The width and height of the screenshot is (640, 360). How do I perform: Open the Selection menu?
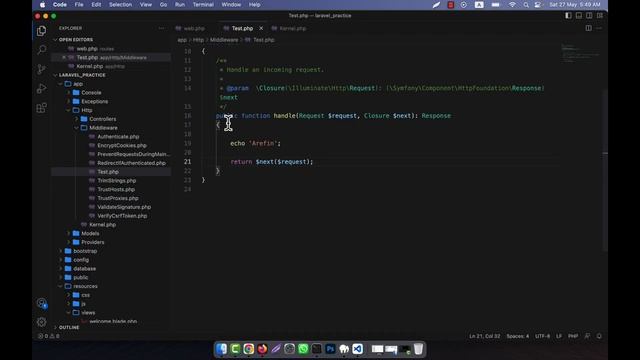pos(120,5)
